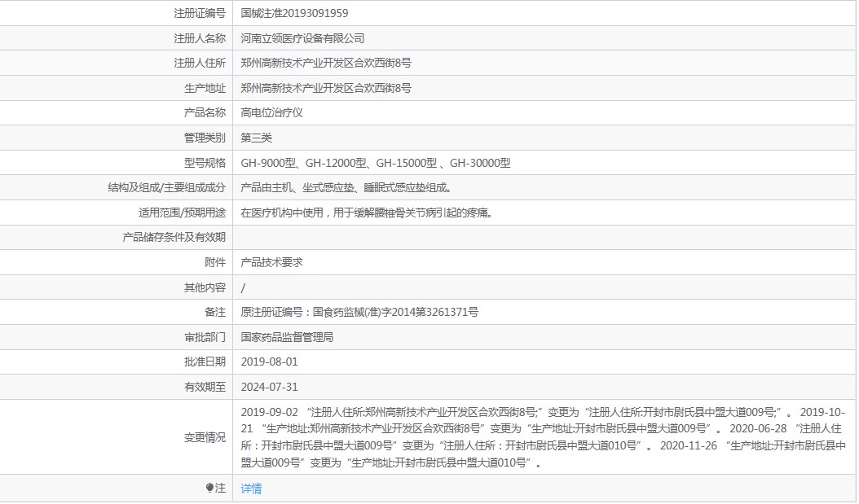The width and height of the screenshot is (859, 504).
Task: Click the management class value 第三类
Action: (x=257, y=138)
